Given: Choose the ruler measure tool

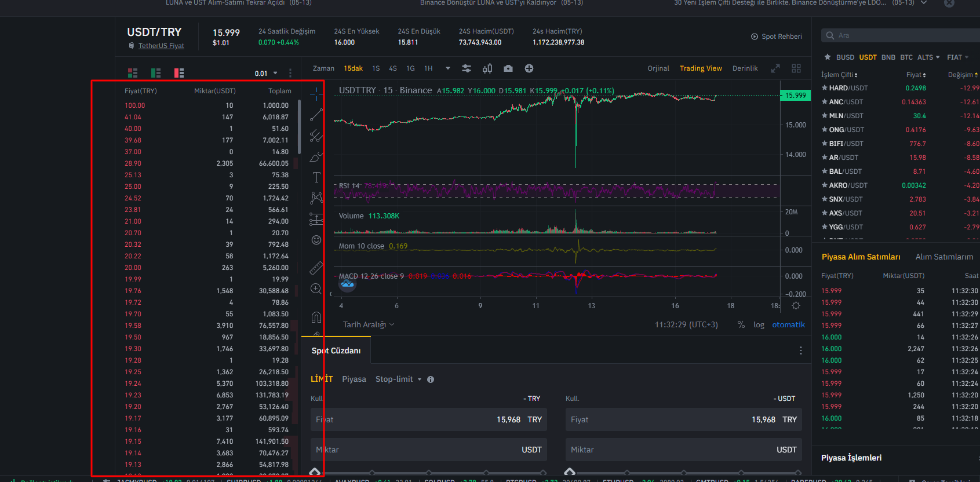Looking at the screenshot, I should pyautogui.click(x=316, y=268).
